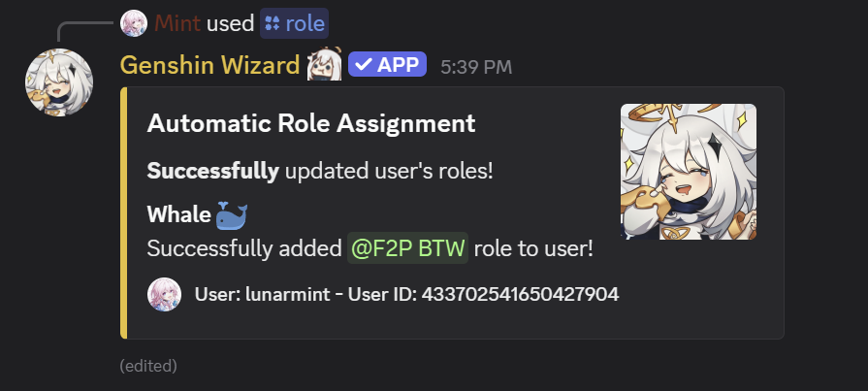868x391 pixels.
Task: Click the whale emoji next to Whale
Action: [232, 214]
